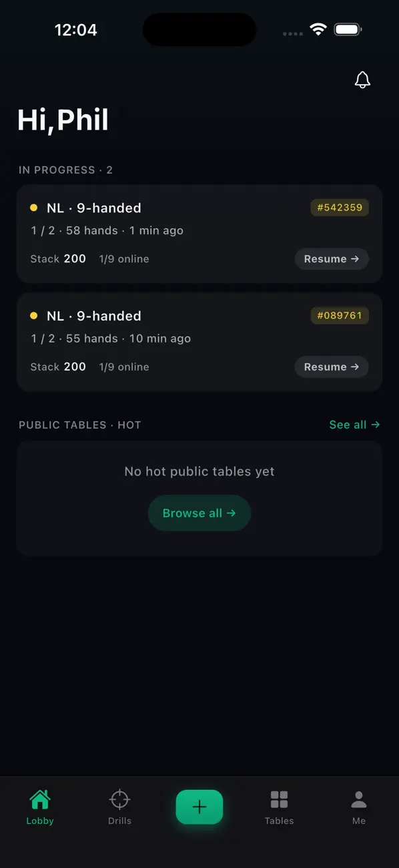Open the game card played 10 min ago
The height and width of the screenshot is (868, 399).
(x=199, y=342)
